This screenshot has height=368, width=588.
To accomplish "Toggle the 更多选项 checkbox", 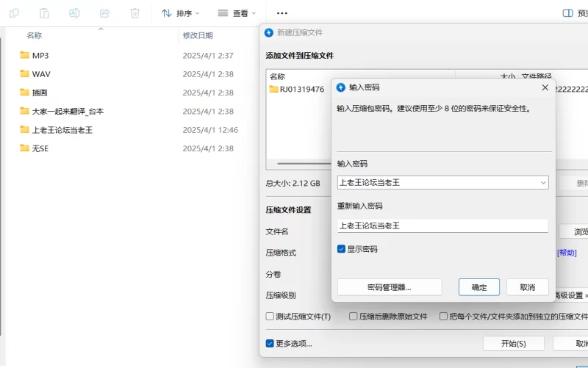I will coord(270,343).
